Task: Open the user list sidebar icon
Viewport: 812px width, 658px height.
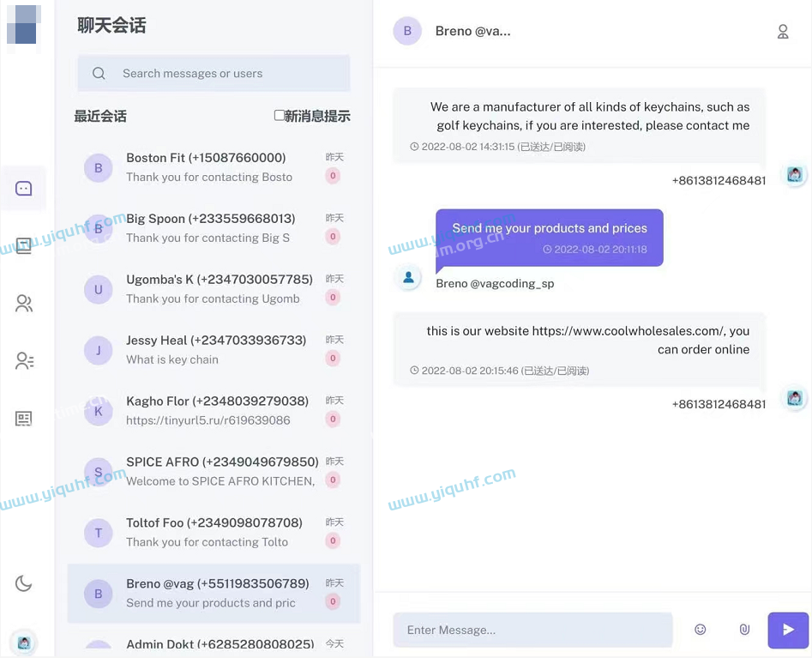Action: 24,360
